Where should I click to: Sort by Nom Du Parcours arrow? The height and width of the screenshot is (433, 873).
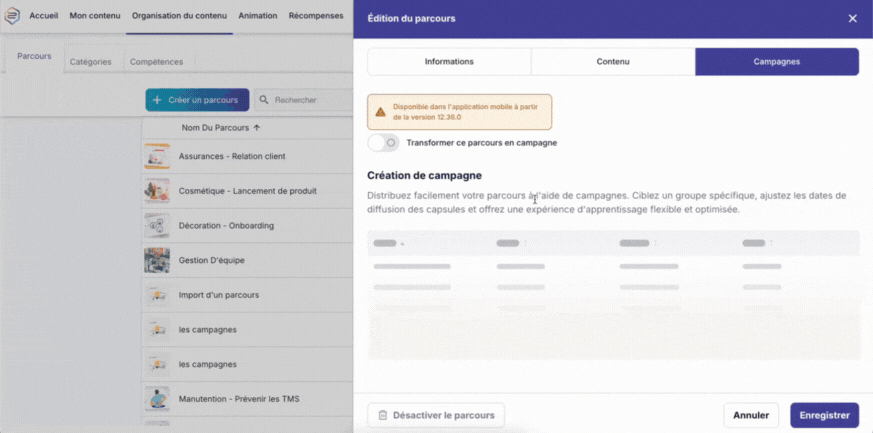[x=257, y=128]
